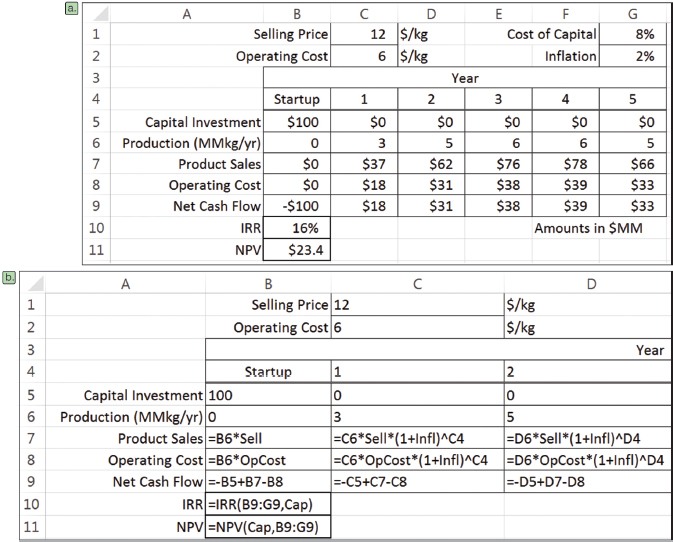
Task: Click the Cost of Capital value 8%
Action: click(x=634, y=35)
